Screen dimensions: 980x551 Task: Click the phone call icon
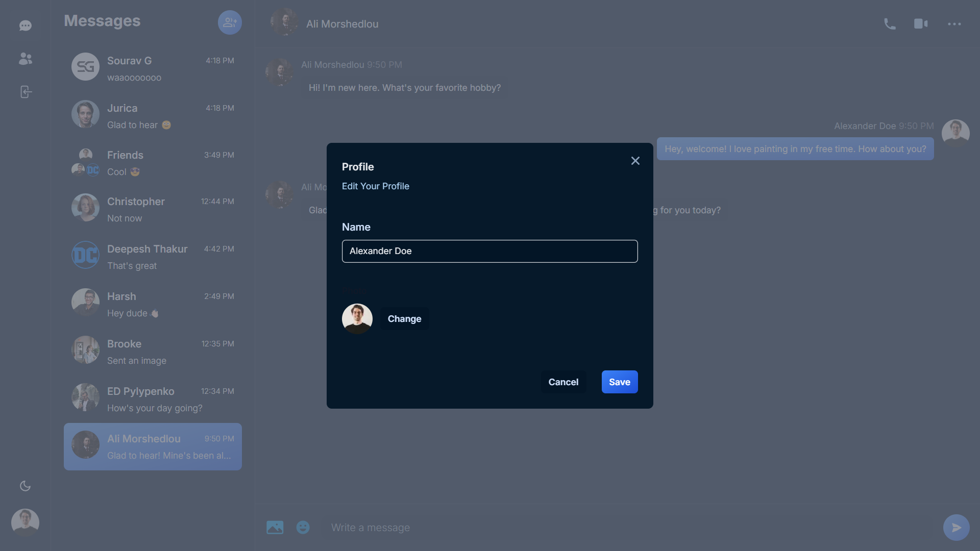point(889,24)
